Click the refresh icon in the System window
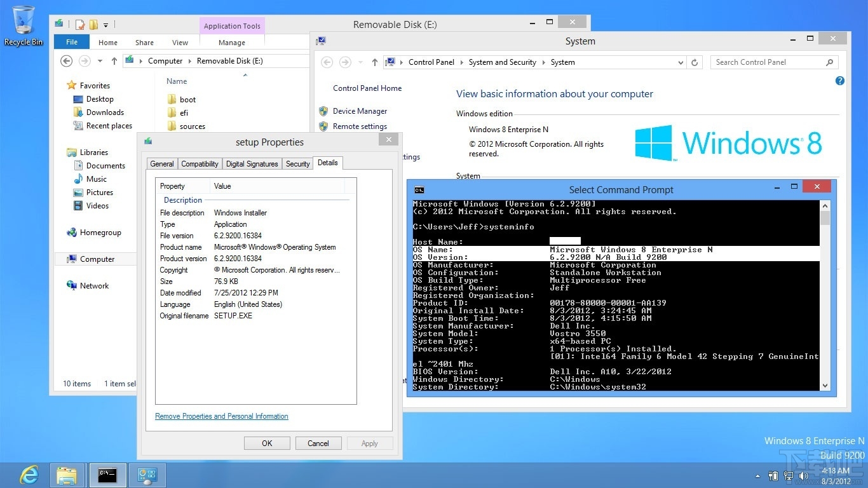 [x=694, y=62]
